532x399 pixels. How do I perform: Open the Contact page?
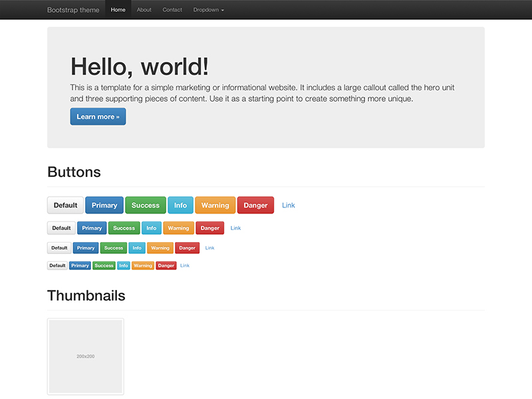(x=172, y=9)
